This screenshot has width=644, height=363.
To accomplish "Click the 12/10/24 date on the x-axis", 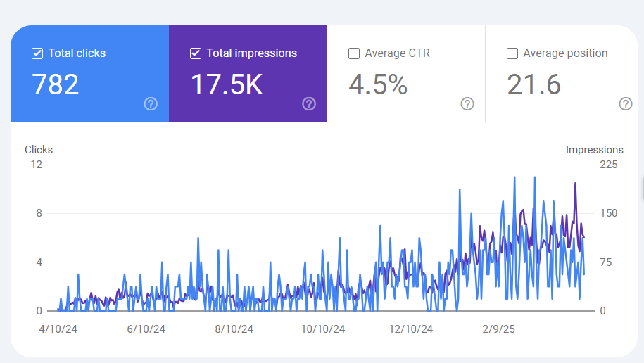I will tap(411, 329).
